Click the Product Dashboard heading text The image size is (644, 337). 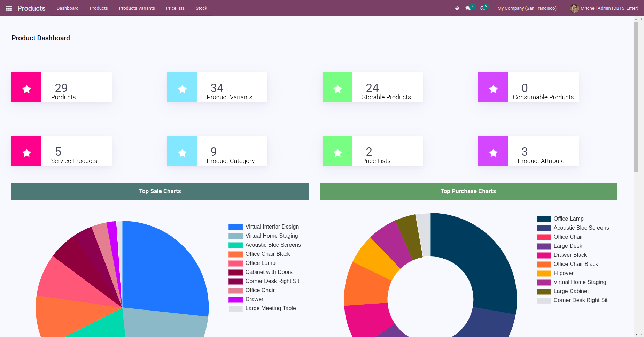point(41,38)
